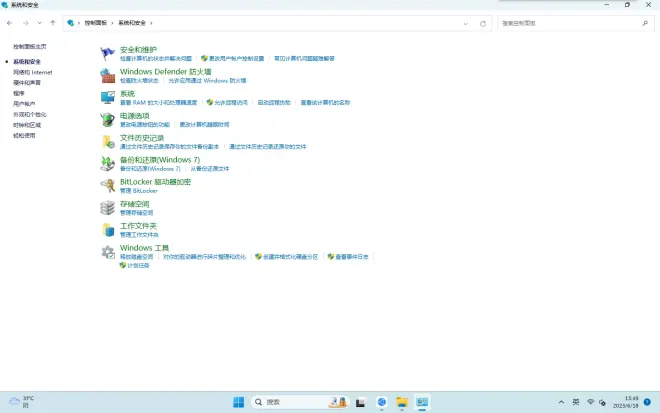Open the browser icon on the taskbar
Image resolution: width=660 pixels, height=413 pixels.
382,402
